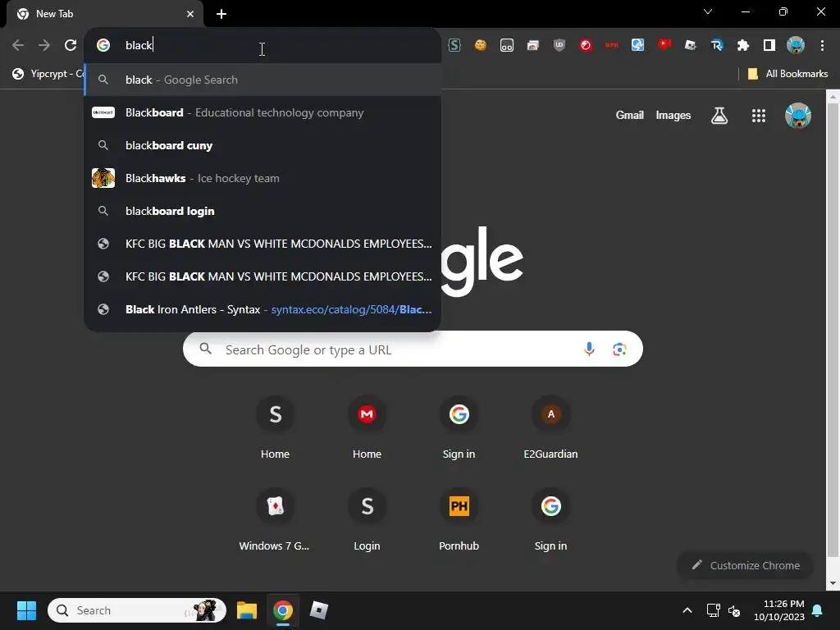Click the red text extension icon

(x=612, y=46)
